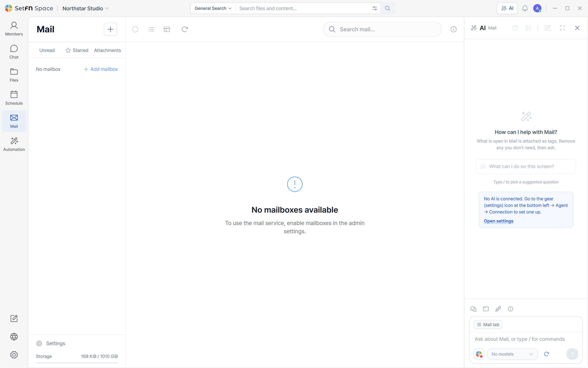Refresh the mail list
This screenshot has width=588, height=368.
pyautogui.click(x=185, y=29)
